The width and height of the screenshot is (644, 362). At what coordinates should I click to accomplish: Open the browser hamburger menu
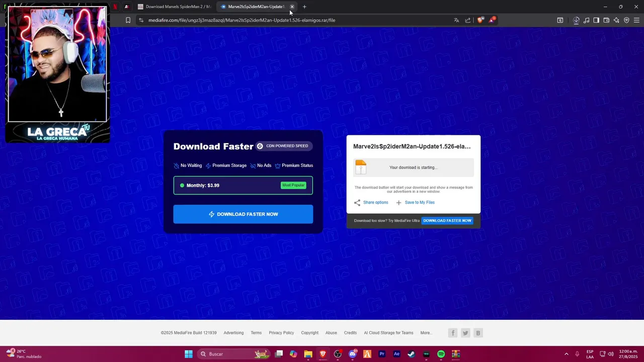tap(636, 20)
